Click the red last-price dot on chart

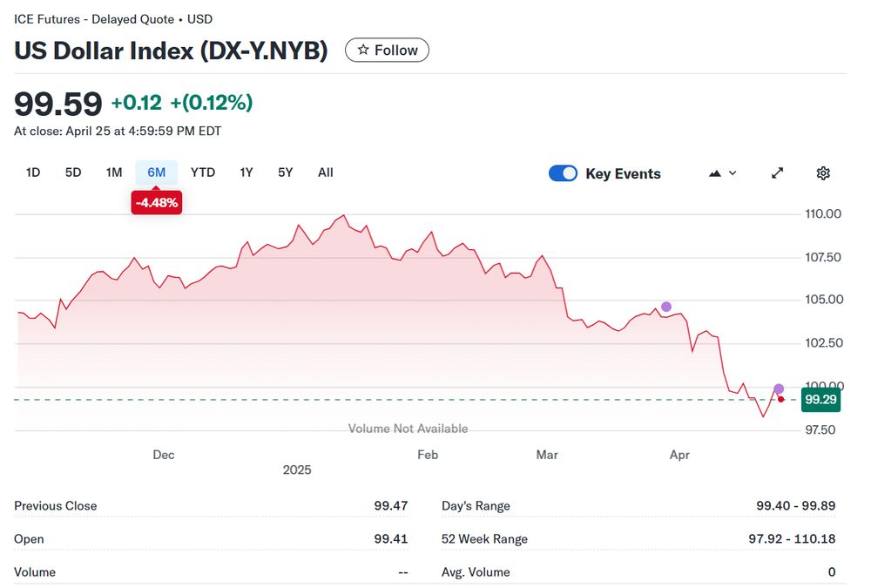coord(781,399)
